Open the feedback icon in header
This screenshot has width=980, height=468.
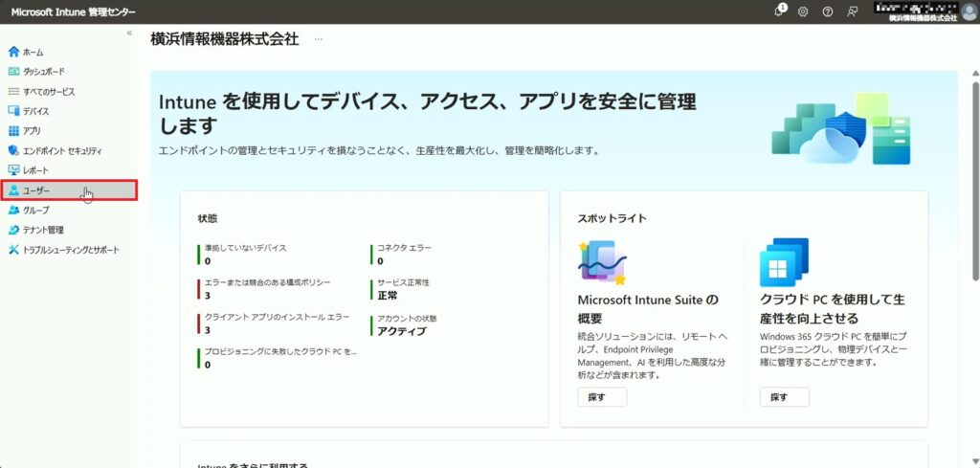pos(852,11)
